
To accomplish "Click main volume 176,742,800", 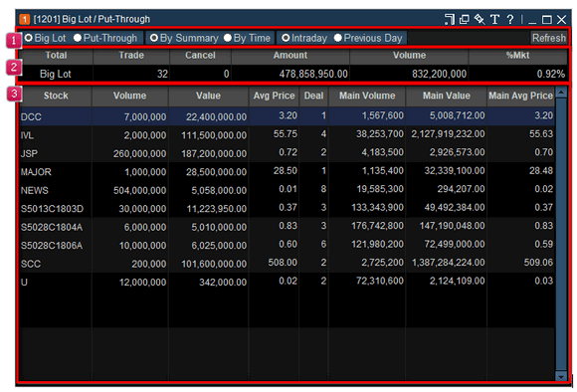I will [x=377, y=226].
